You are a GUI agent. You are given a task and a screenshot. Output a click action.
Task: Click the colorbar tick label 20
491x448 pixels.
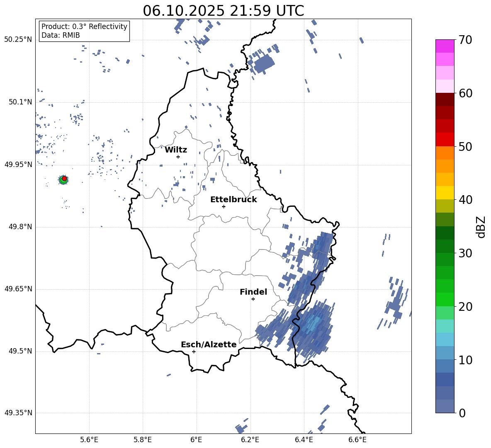[x=465, y=307]
